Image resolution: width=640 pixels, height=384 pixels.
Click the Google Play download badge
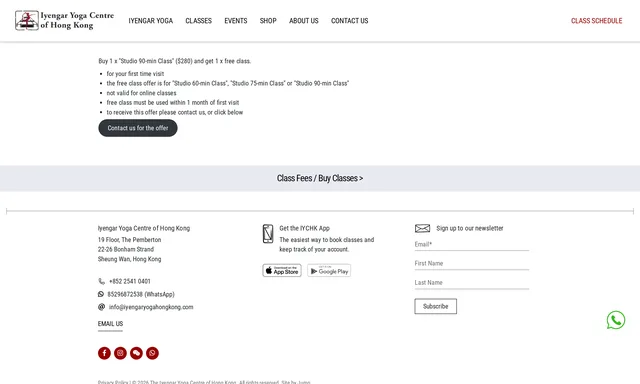(x=329, y=271)
